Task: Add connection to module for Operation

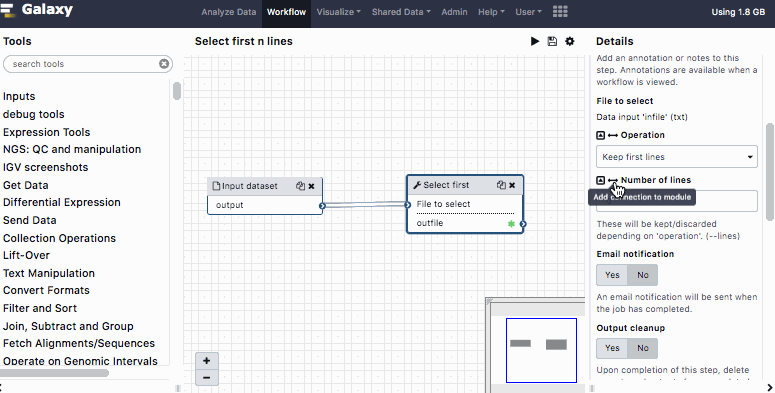Action: point(613,135)
